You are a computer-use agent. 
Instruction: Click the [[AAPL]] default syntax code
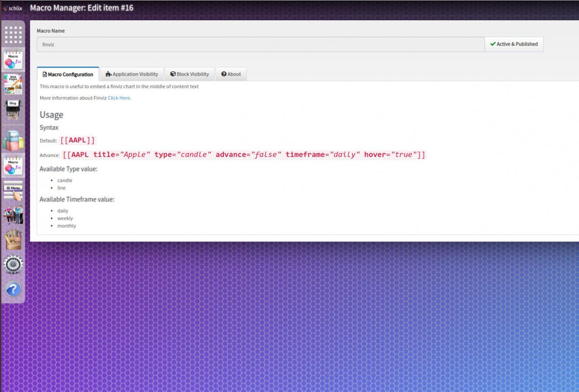tap(78, 140)
